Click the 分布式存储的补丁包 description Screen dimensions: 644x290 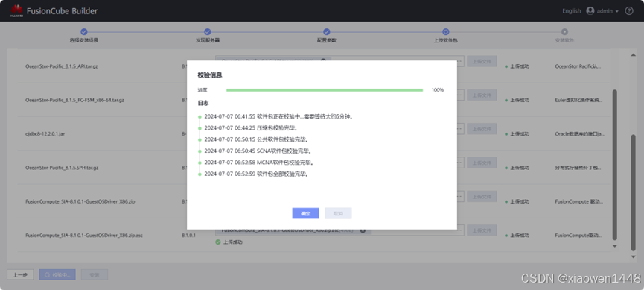[x=578, y=168]
